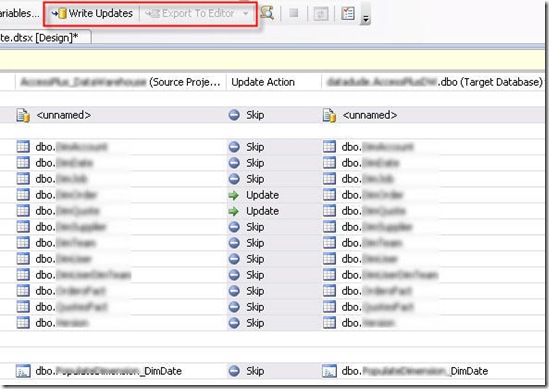Select the source <unnamed> item

[64, 115]
